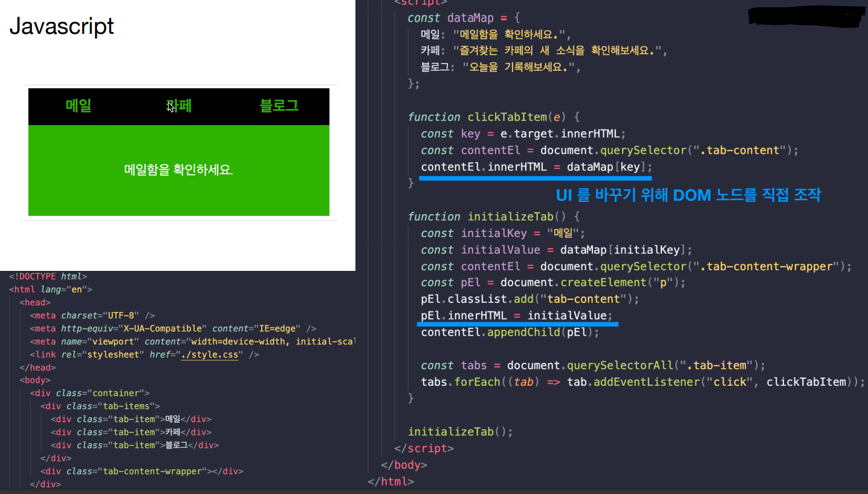Viewport: 868px width, 494px height.
Task: Click the tab-item 메일 div code line
Action: 131,419
